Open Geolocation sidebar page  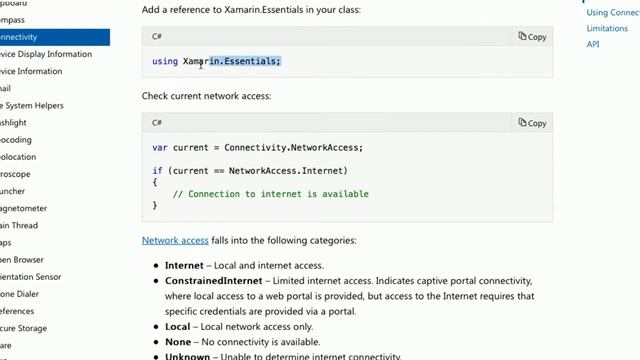pos(18,157)
